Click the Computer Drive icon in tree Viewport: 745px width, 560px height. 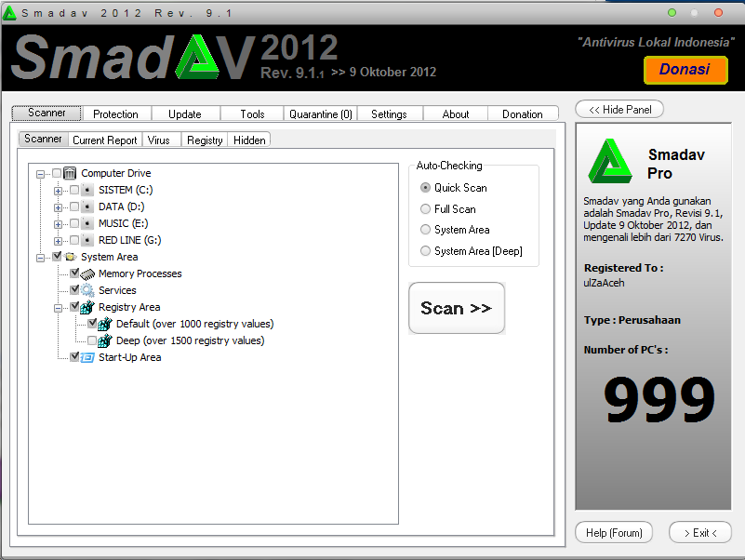coord(70,173)
